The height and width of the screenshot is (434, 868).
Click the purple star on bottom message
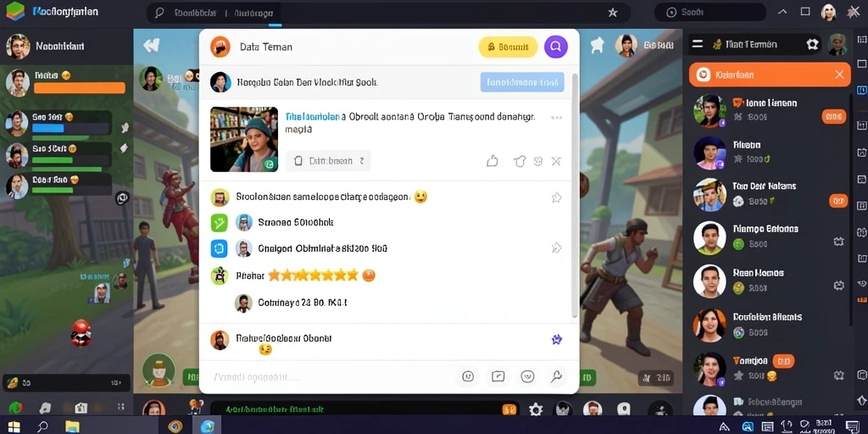[x=557, y=339]
